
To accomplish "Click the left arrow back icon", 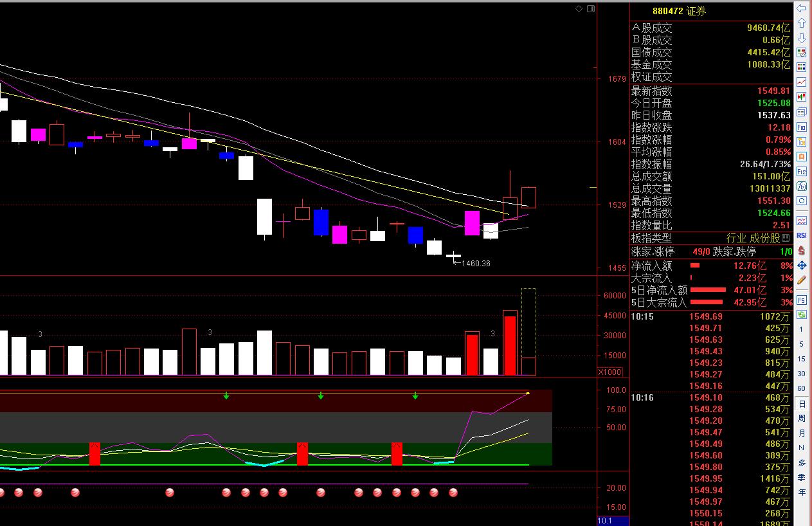I will [801, 9].
